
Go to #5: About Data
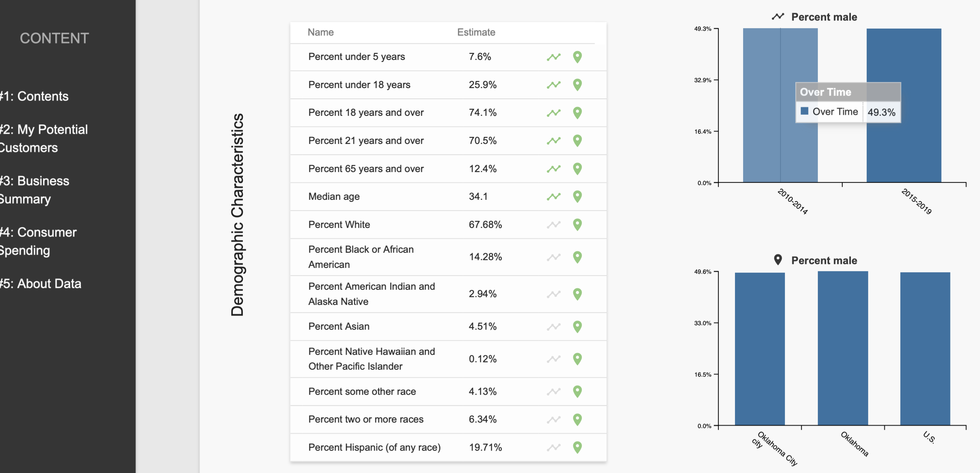(x=40, y=284)
